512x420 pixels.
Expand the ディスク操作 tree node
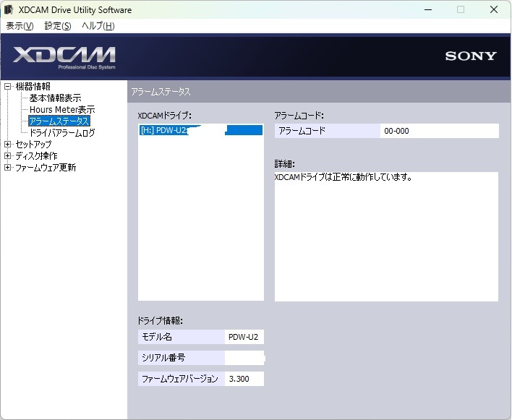click(7, 155)
